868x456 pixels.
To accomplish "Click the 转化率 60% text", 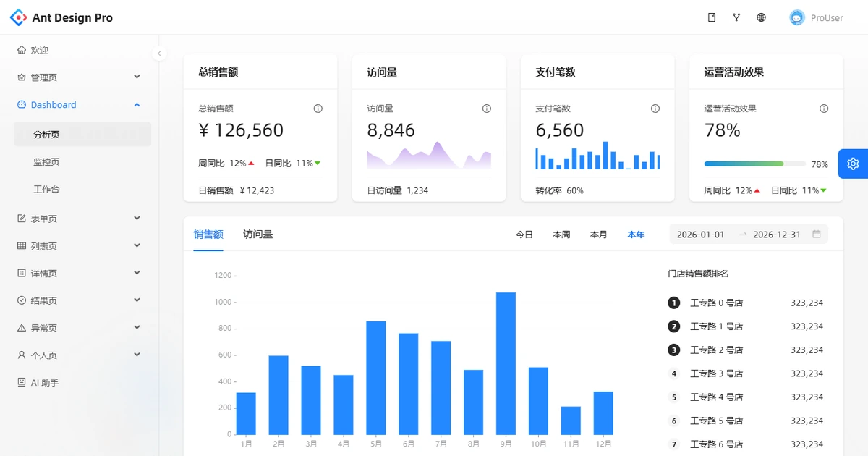I will [559, 190].
